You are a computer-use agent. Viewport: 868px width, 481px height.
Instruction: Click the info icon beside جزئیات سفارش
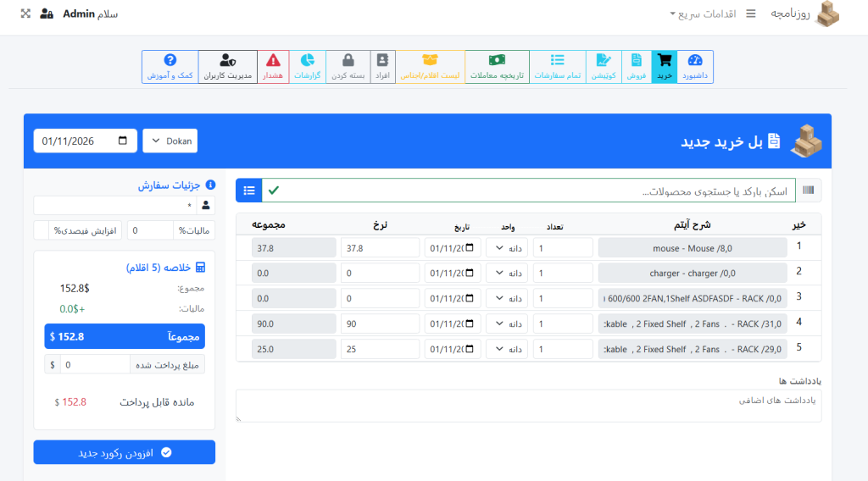(210, 185)
